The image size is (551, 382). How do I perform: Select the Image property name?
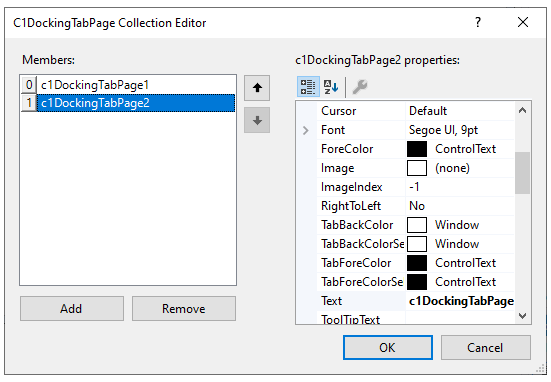tap(337, 168)
